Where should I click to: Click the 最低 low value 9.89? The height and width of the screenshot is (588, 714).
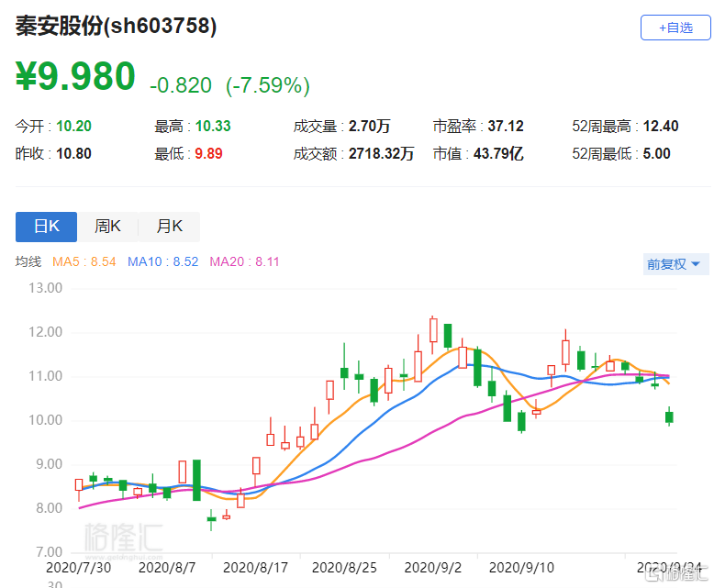point(208,154)
